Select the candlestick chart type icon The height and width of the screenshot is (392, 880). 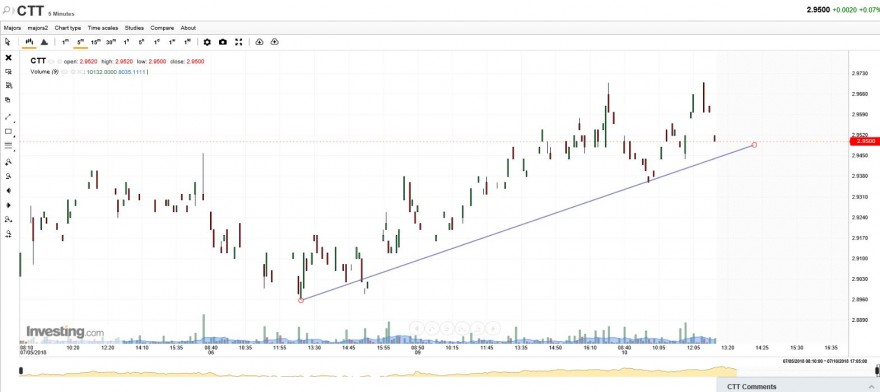(x=29, y=42)
